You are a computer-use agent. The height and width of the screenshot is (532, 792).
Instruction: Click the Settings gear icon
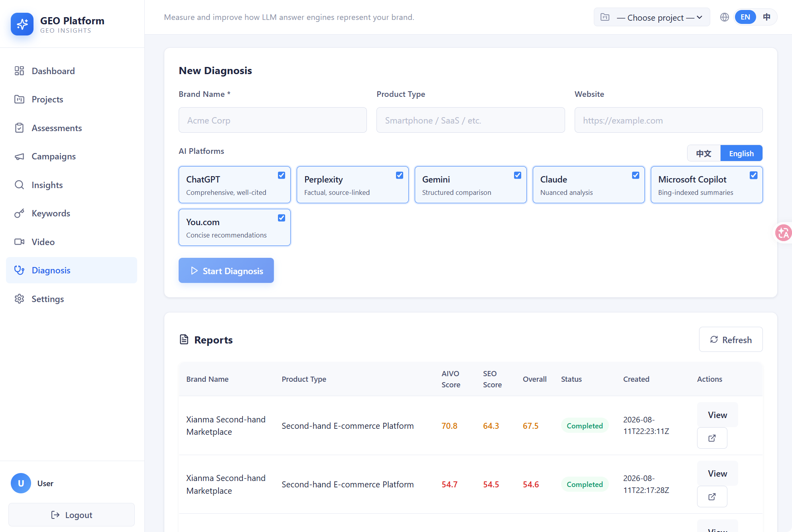[19, 299]
